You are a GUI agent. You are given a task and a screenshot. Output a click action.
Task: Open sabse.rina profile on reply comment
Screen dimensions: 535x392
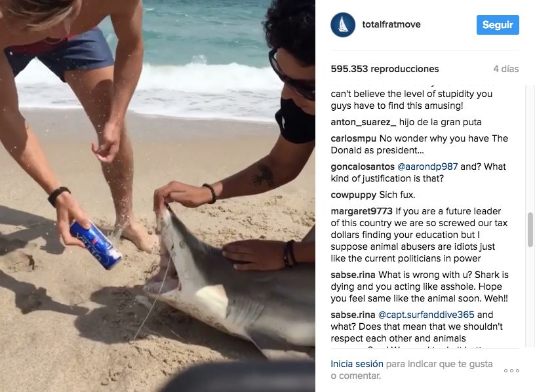[x=353, y=315]
